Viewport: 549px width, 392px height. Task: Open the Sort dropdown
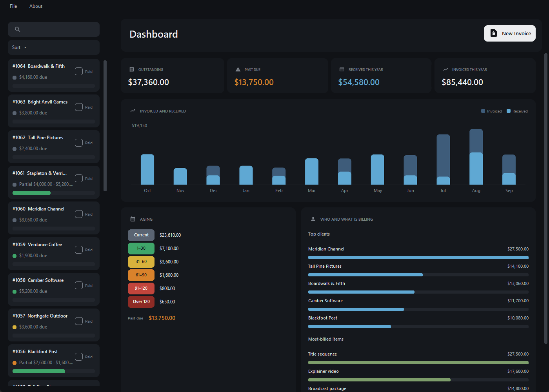pyautogui.click(x=54, y=47)
